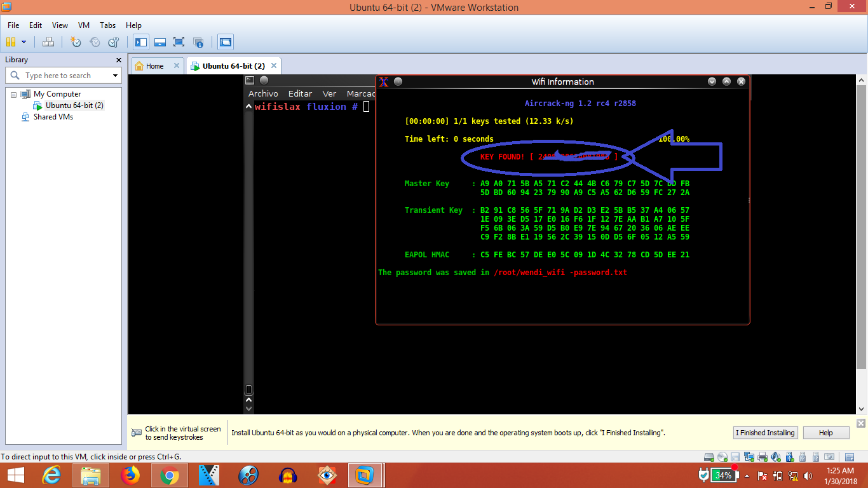
Task: Send Ctrl+Alt+Del via the toolbar icon
Action: (x=48, y=42)
